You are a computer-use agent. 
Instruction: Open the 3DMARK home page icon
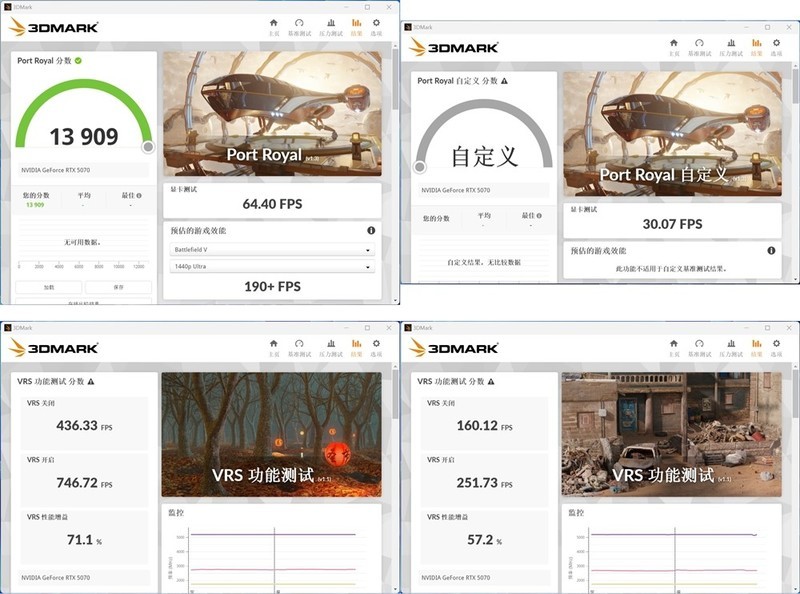273,20
